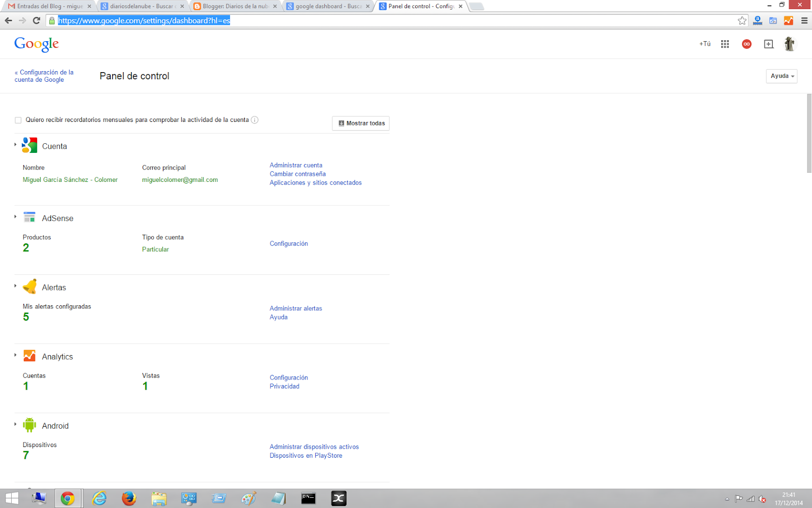Open the Paint taskbar icon
The image size is (812, 508).
click(249, 498)
